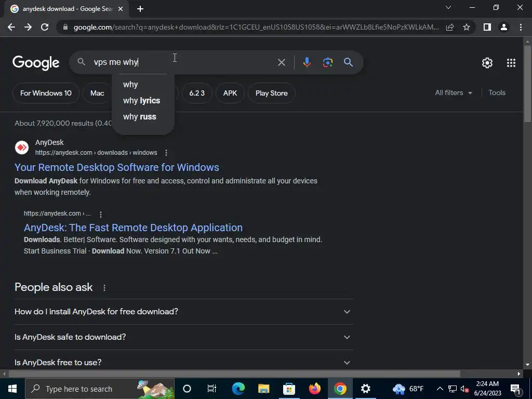Open the browser side panel
The image size is (532, 399).
click(487, 27)
